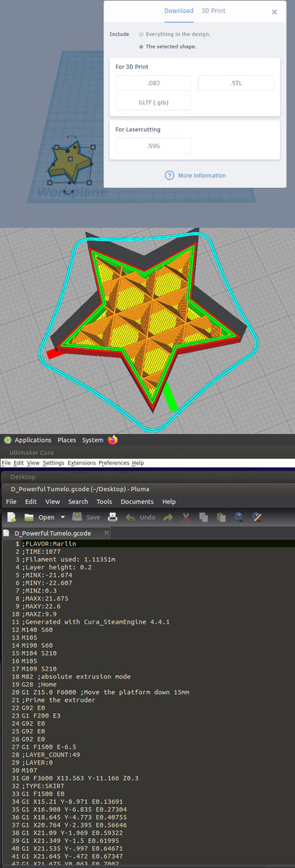
Task: Click the Cut scissors icon in Pluma
Action: click(186, 517)
